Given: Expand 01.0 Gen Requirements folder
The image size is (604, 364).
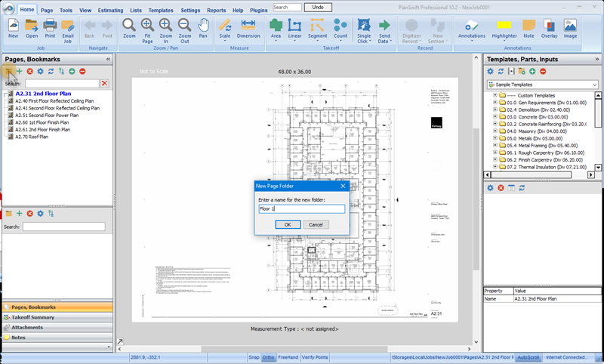Looking at the screenshot, I should click(x=495, y=103).
